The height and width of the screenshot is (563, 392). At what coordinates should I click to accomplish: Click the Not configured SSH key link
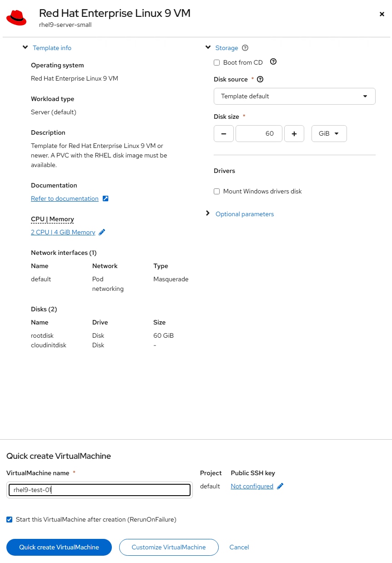(x=252, y=486)
